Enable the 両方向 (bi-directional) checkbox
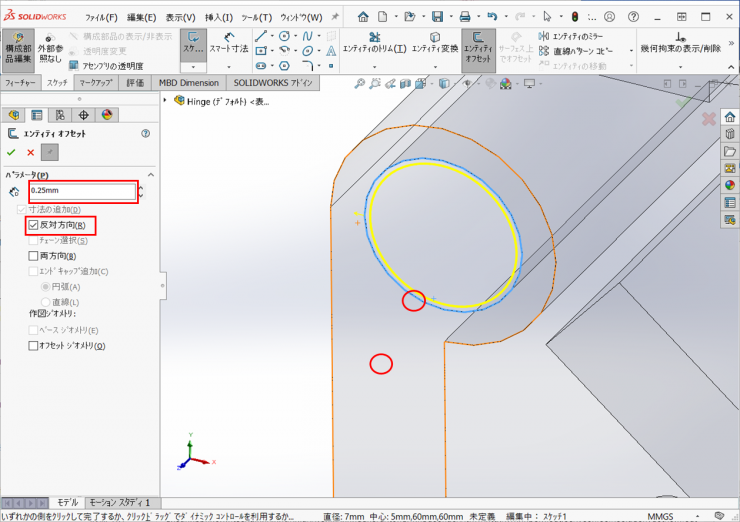Screen dimensions: 740x522 33,256
